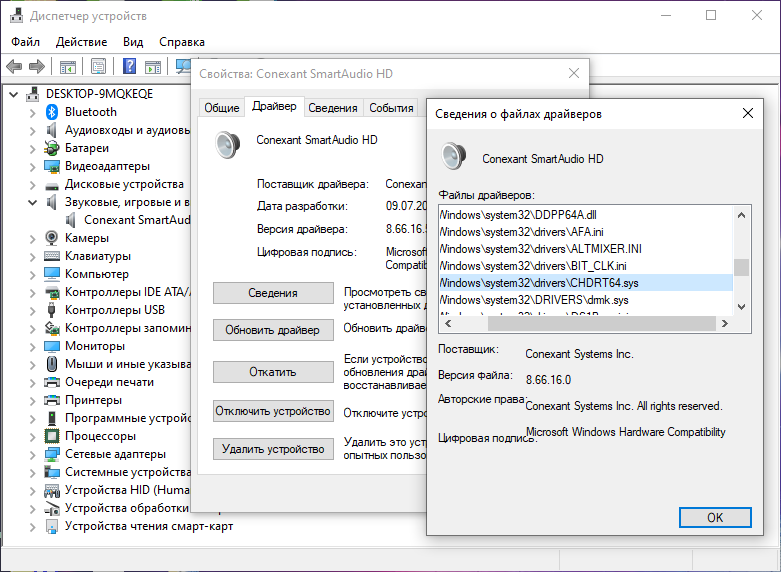Click the scroll-left arrow of file list
Image resolution: width=781 pixels, height=572 pixels.
[448, 323]
